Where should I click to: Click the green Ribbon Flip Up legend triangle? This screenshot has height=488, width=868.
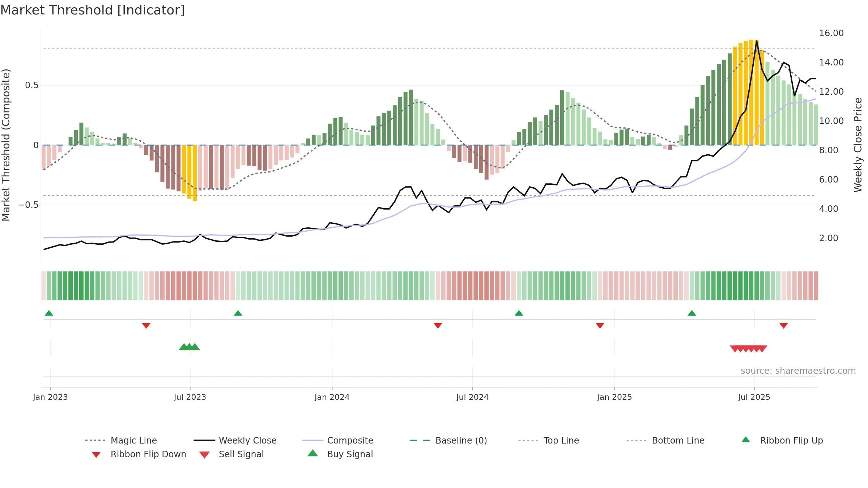746,440
